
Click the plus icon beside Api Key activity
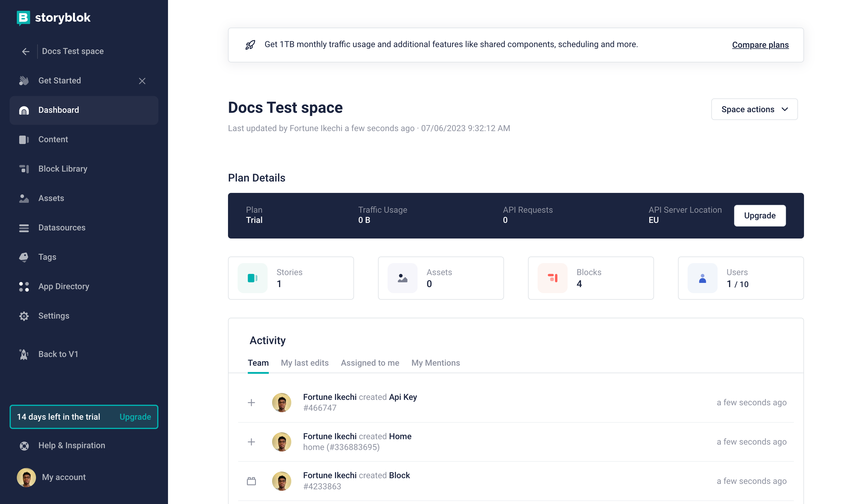251,403
